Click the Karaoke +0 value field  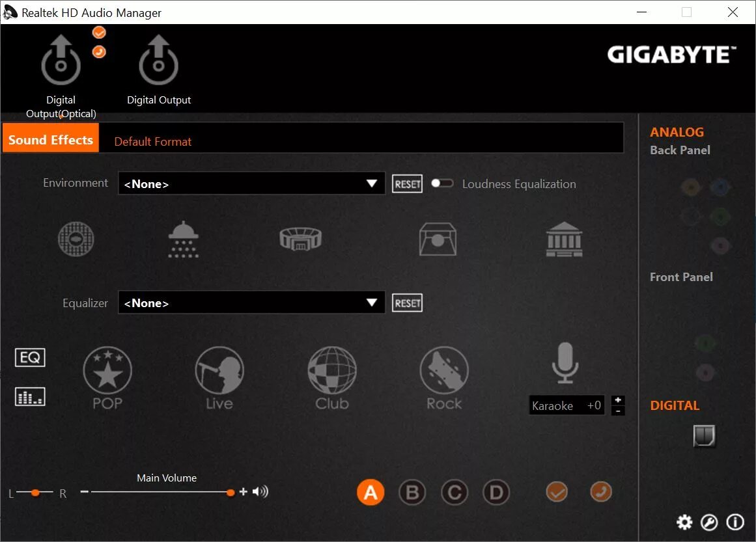pos(567,405)
